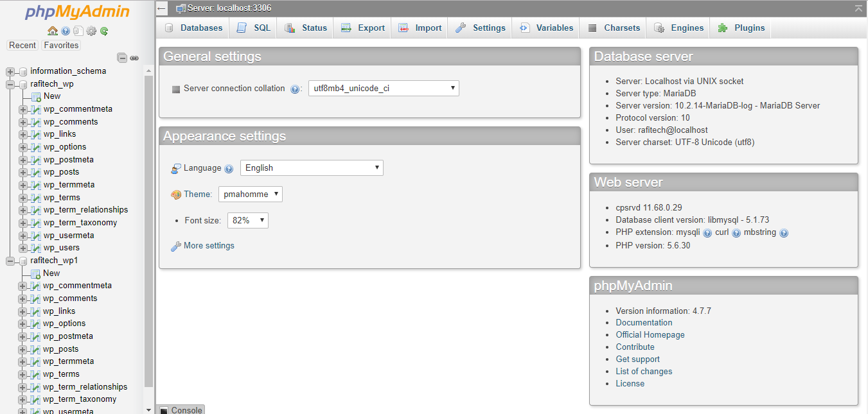
Task: Open the List of changes link
Action: [x=644, y=372]
